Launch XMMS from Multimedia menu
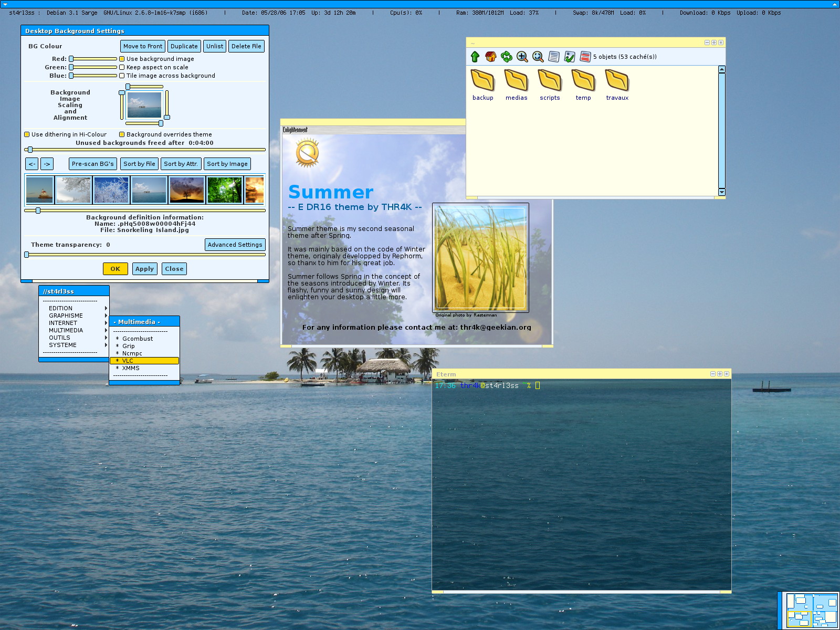Image resolution: width=840 pixels, height=630 pixels. click(x=144, y=368)
